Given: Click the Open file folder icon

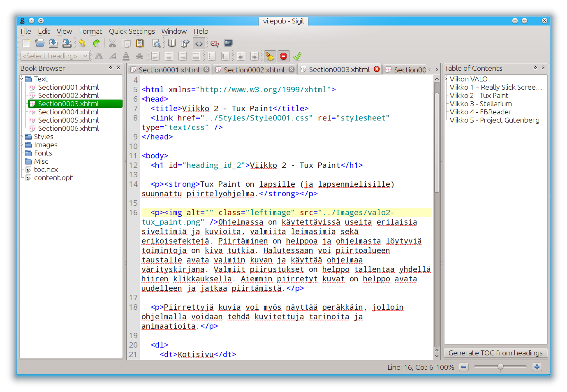Looking at the screenshot, I should coord(40,43).
